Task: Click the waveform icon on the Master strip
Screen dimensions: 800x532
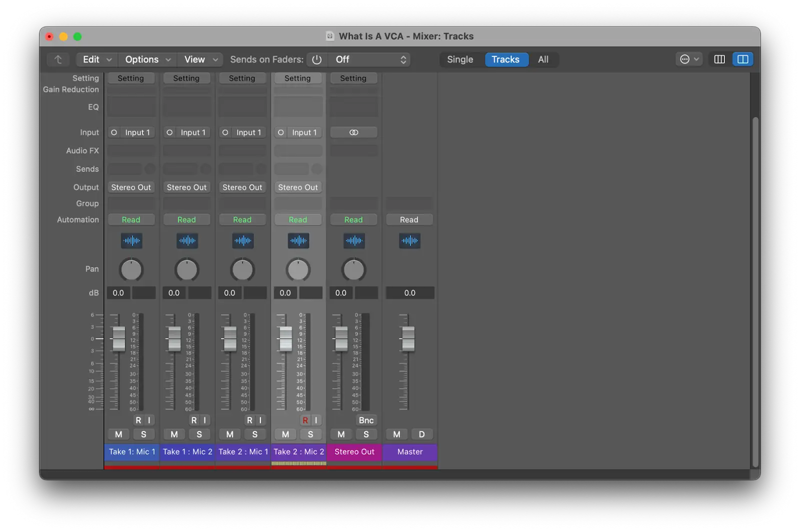Action: [x=409, y=241]
